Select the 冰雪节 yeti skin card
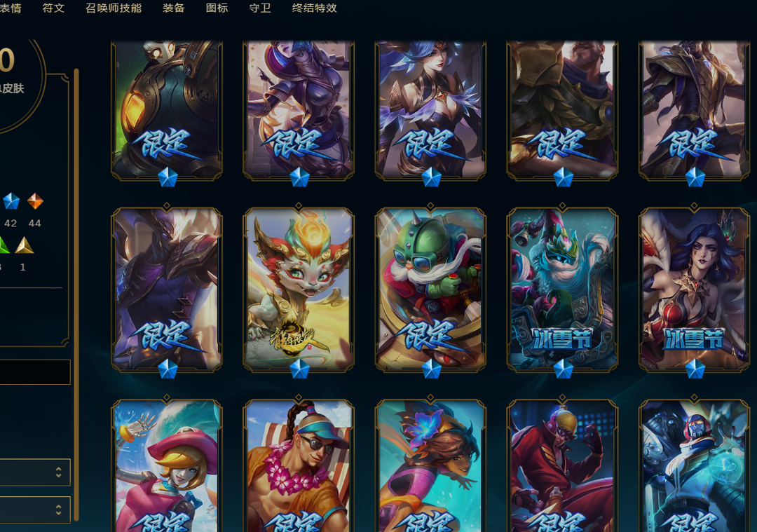 click(x=562, y=289)
